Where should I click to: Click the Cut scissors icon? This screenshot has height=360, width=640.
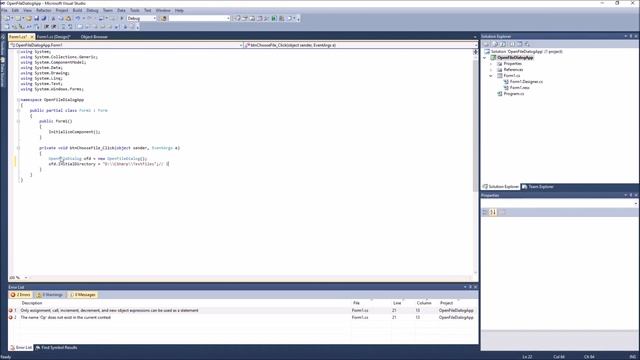tap(53, 18)
